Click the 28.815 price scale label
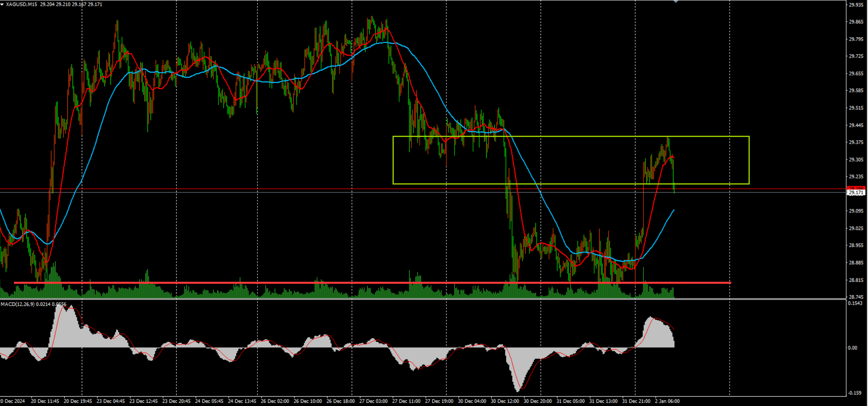This screenshot has width=868, height=406. point(856,280)
